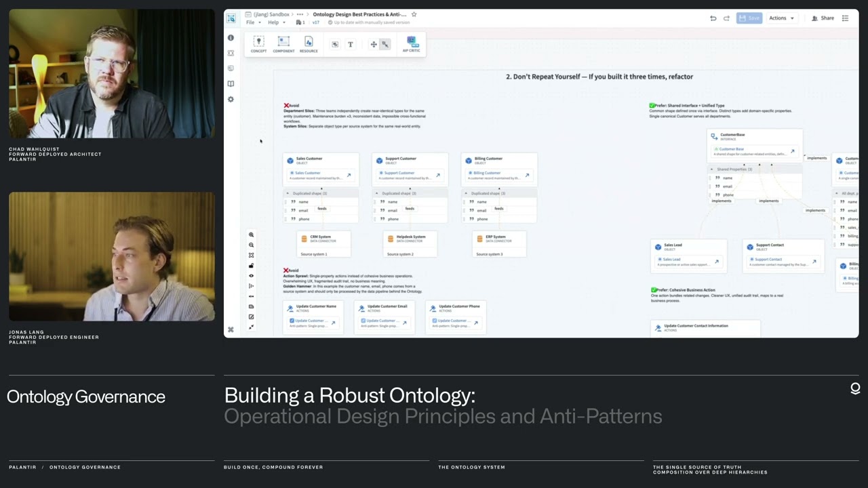This screenshot has width=868, height=488.
Task: Expand the breadcrumb ellipsis
Action: point(300,14)
